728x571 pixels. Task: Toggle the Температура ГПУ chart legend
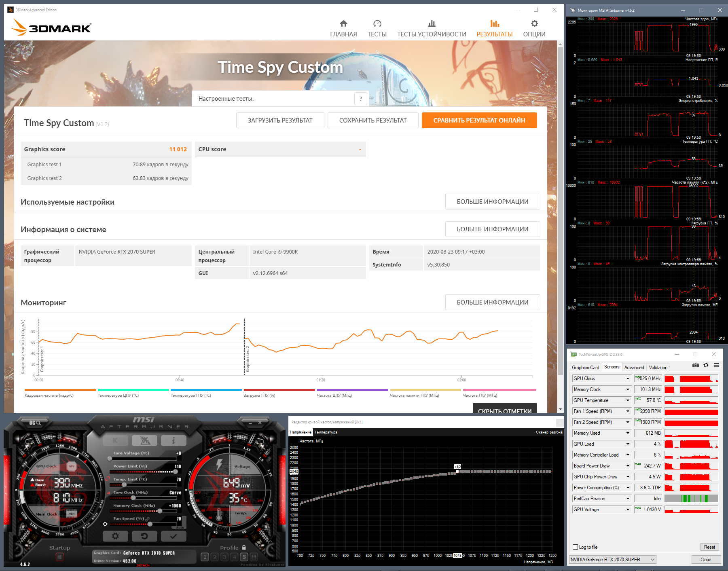click(206, 393)
